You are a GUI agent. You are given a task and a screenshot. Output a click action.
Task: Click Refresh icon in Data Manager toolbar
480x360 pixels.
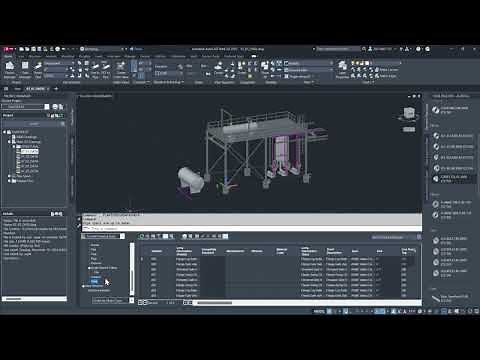[142, 236]
